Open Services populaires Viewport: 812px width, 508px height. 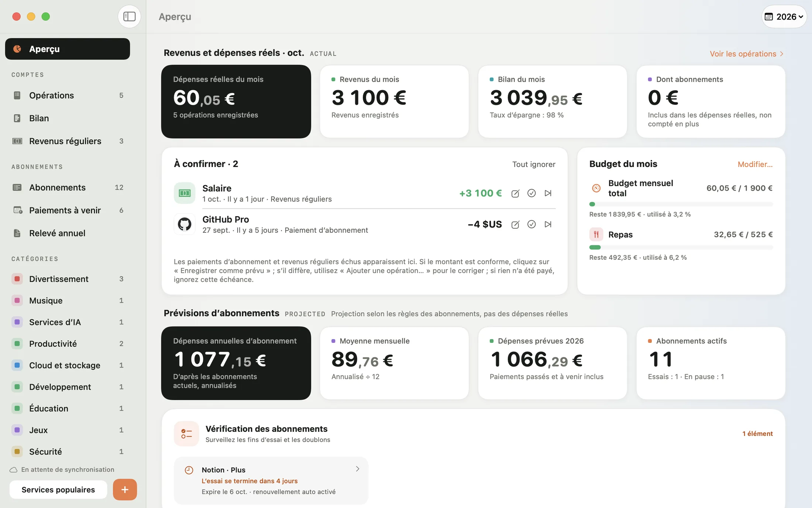click(58, 490)
